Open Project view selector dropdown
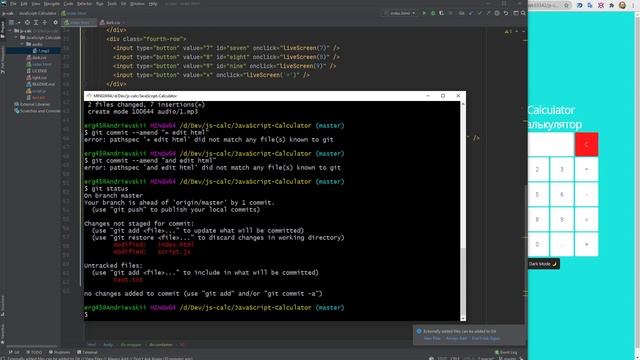The width and height of the screenshot is (640, 360). 14,22
